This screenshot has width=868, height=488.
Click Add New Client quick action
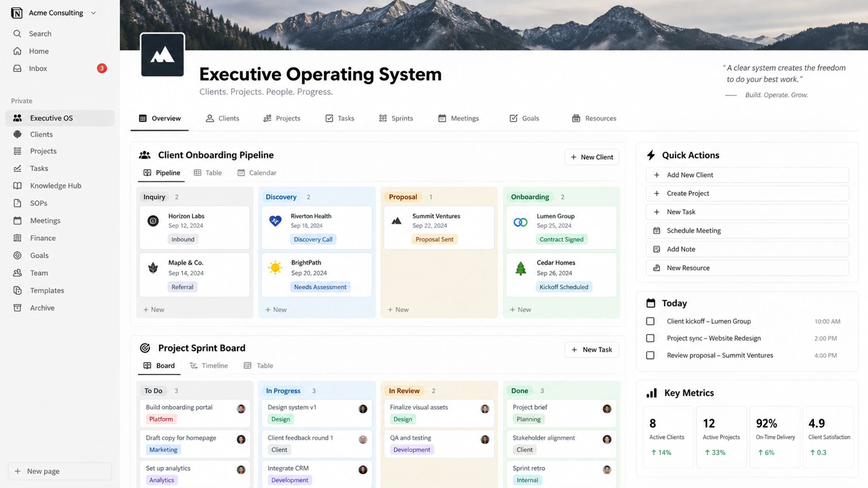pyautogui.click(x=747, y=175)
